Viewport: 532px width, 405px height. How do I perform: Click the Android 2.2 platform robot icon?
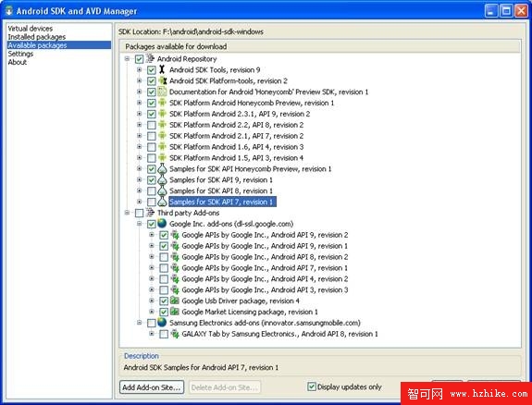(x=163, y=125)
